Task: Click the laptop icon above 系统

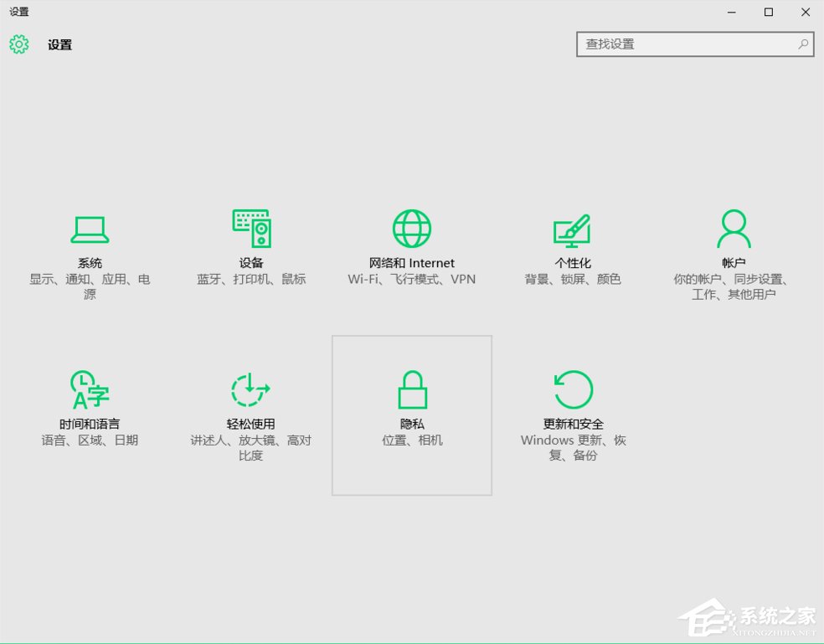Action: coord(90,227)
